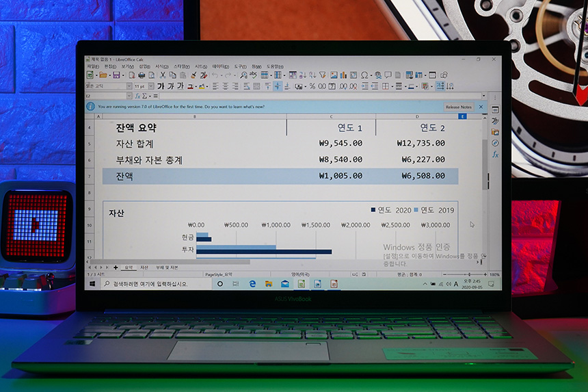Click the Paste clipboard icon
Image resolution: width=588 pixels, height=392 pixels.
(x=183, y=75)
